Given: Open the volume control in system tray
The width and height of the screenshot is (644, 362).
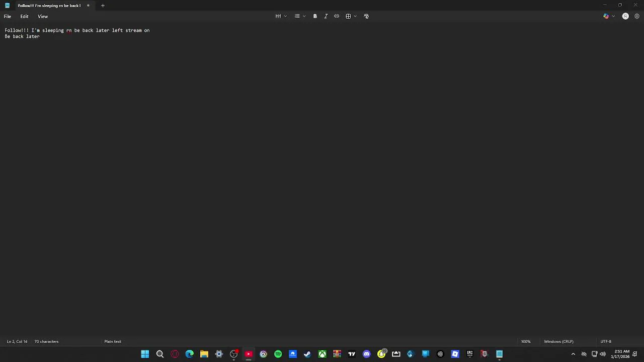Looking at the screenshot, I should (x=603, y=354).
